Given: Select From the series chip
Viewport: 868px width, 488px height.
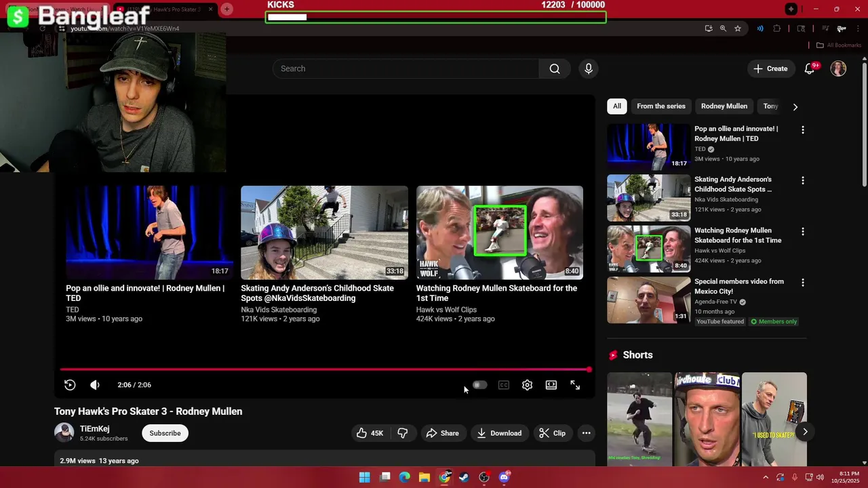Looking at the screenshot, I should click(x=661, y=106).
